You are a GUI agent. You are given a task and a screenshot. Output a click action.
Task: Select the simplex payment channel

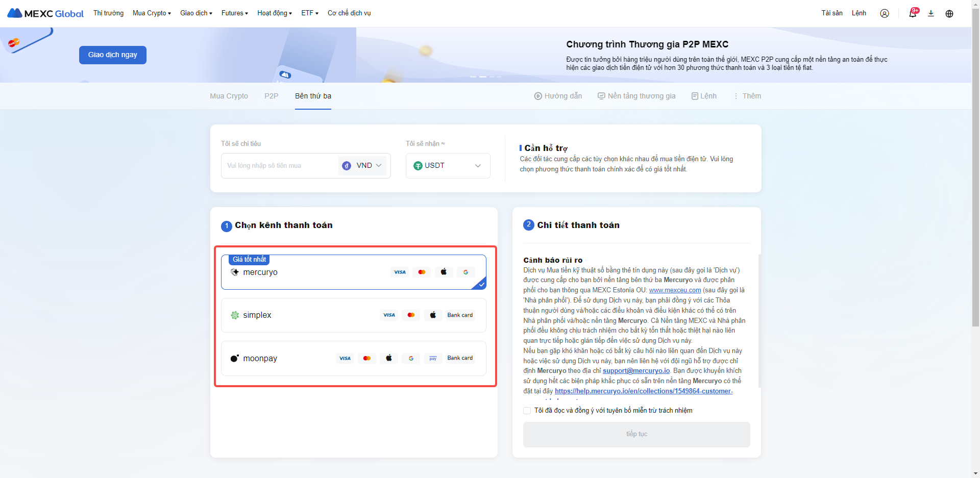[x=353, y=315]
